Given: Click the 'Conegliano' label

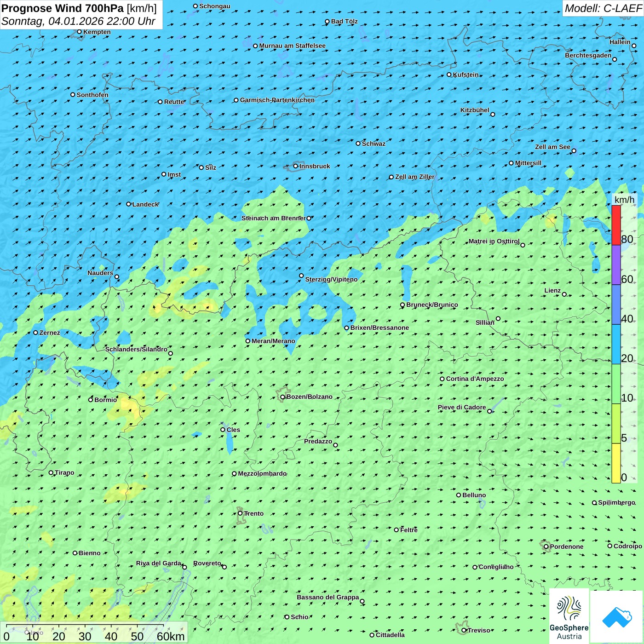Looking at the screenshot, I should [496, 567].
